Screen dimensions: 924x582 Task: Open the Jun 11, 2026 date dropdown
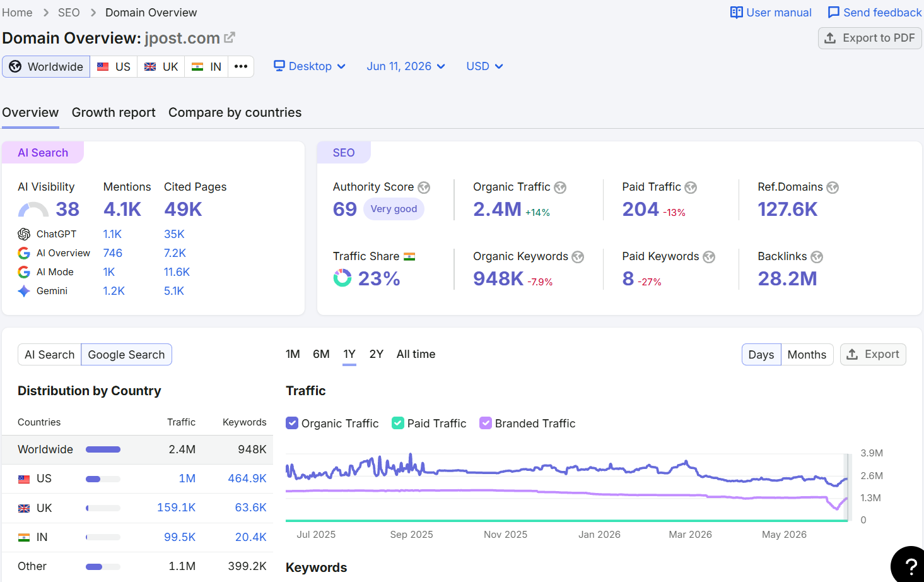click(x=406, y=66)
